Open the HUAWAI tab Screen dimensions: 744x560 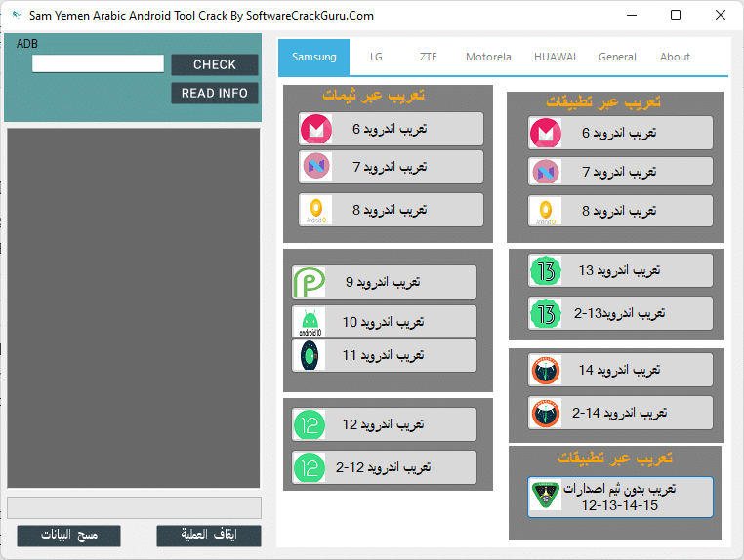coord(555,57)
